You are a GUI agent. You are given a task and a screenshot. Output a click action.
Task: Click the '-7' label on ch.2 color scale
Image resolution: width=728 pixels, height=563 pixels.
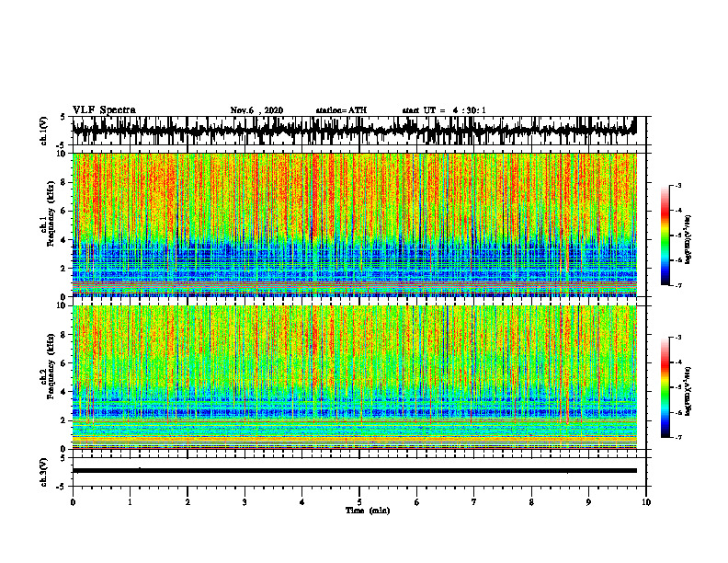pos(678,437)
